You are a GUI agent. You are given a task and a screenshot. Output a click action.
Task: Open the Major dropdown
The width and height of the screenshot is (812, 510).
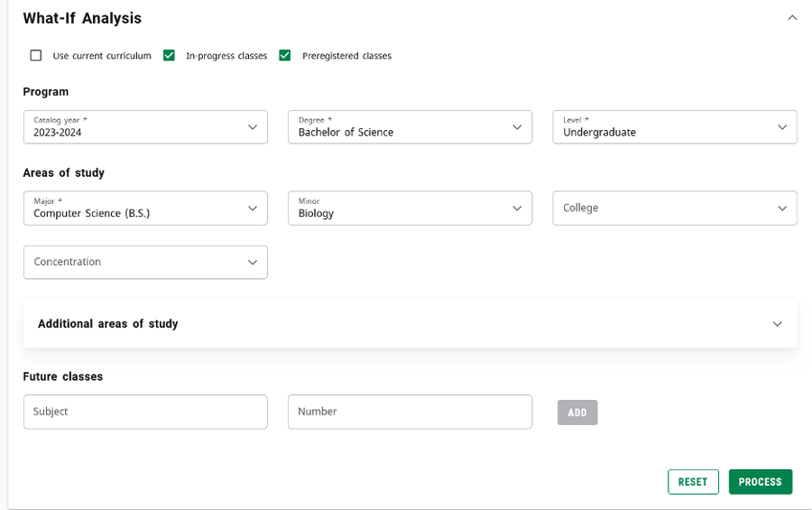click(144, 208)
